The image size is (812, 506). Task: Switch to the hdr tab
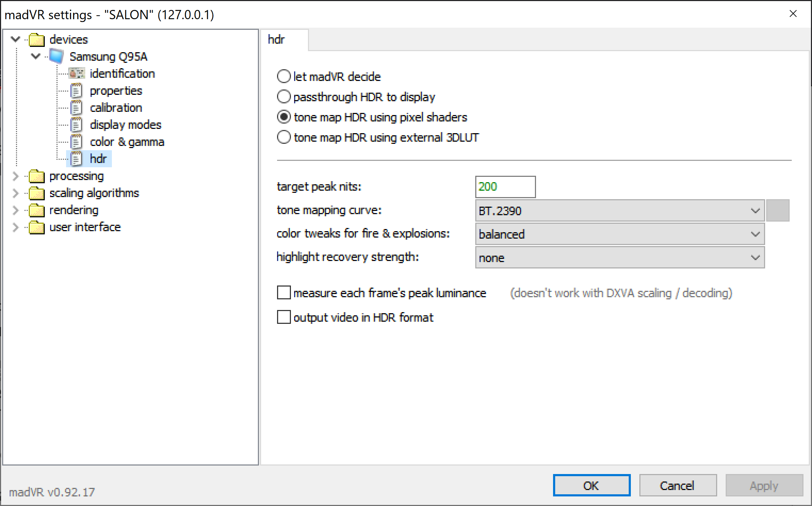pyautogui.click(x=284, y=39)
